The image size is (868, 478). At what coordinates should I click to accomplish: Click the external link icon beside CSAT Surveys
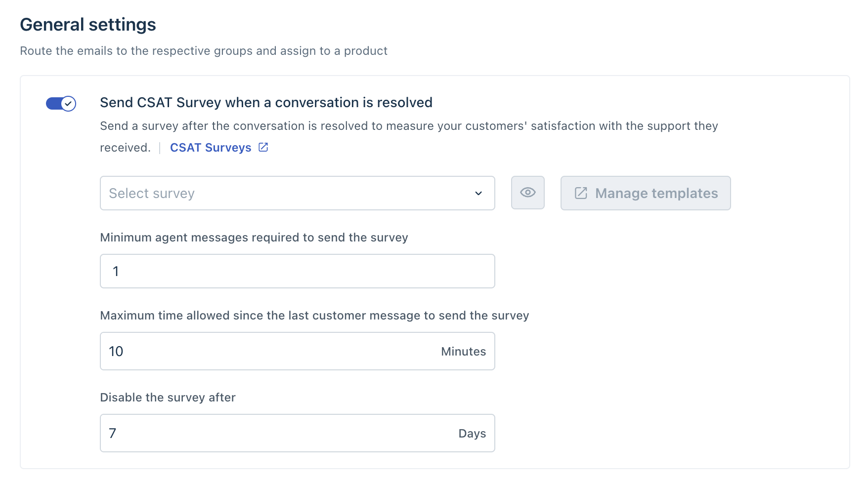tap(263, 147)
